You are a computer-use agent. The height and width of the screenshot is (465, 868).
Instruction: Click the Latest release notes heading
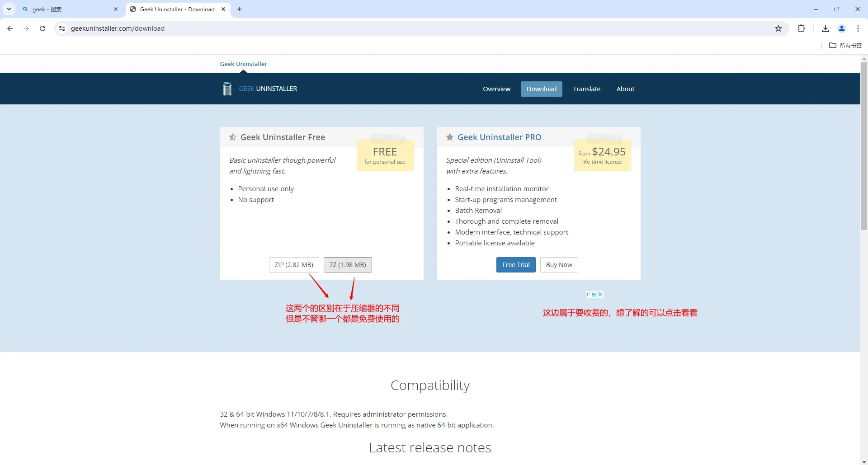pyautogui.click(x=430, y=447)
